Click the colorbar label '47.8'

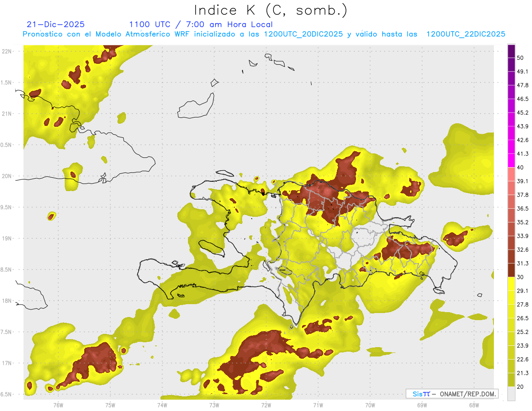(x=523, y=86)
